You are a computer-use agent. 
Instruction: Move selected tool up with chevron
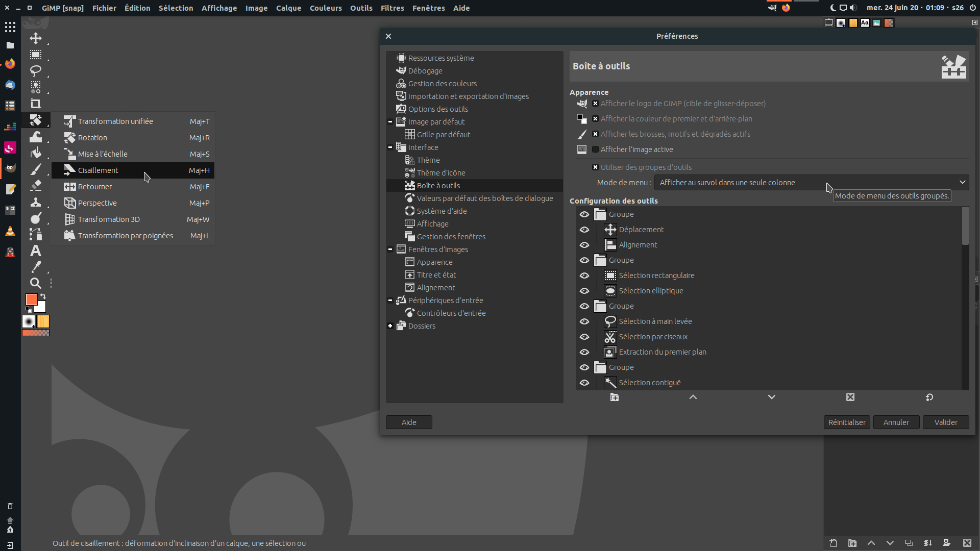tap(693, 397)
